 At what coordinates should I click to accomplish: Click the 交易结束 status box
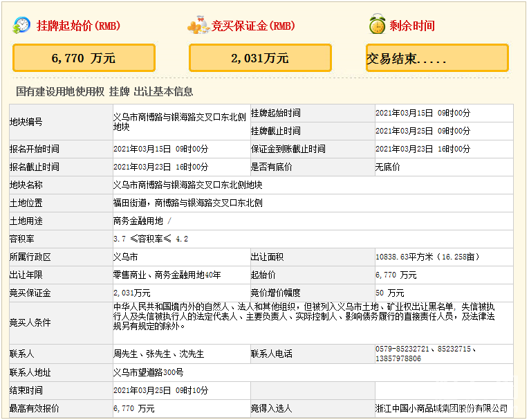[x=436, y=58]
